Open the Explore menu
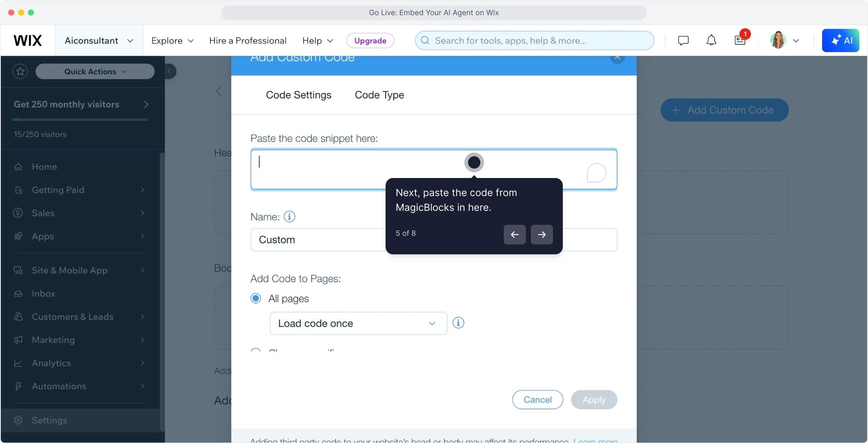 (x=172, y=41)
